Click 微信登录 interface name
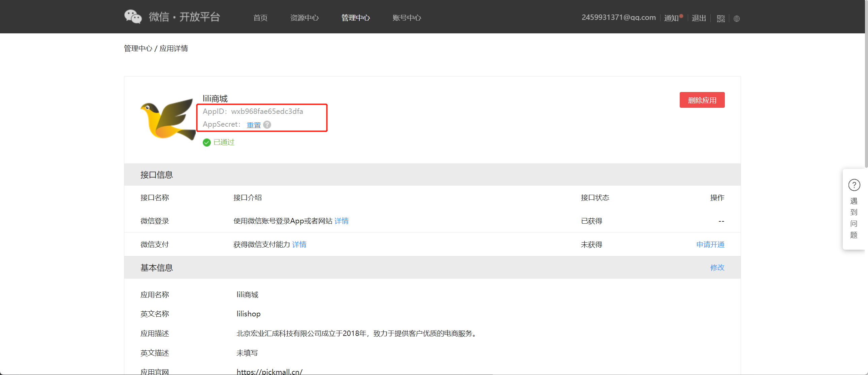Screen dimensions: 868x375 click(x=154, y=221)
